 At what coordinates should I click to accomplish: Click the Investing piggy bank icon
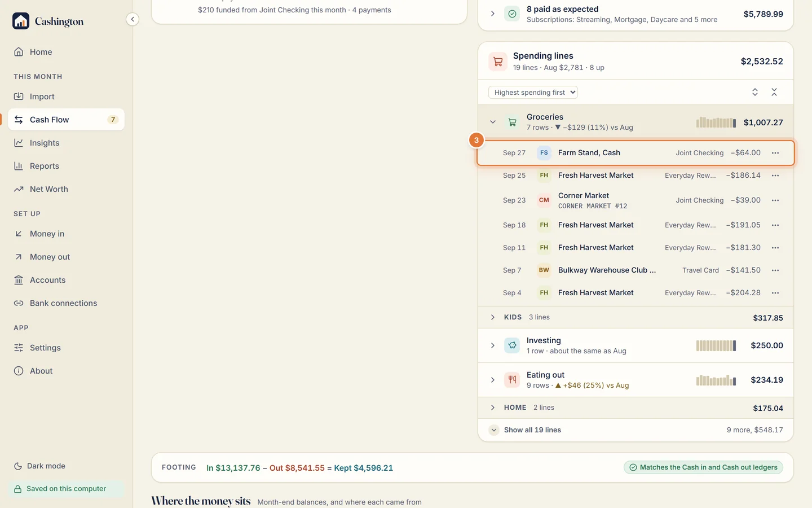click(x=512, y=345)
